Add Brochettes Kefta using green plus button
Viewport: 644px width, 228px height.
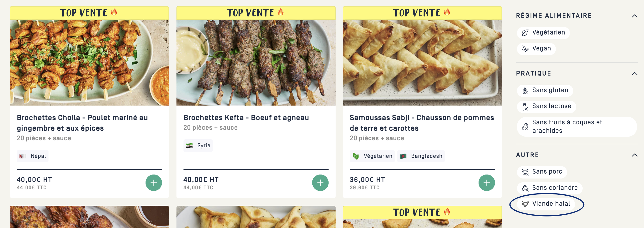click(320, 183)
